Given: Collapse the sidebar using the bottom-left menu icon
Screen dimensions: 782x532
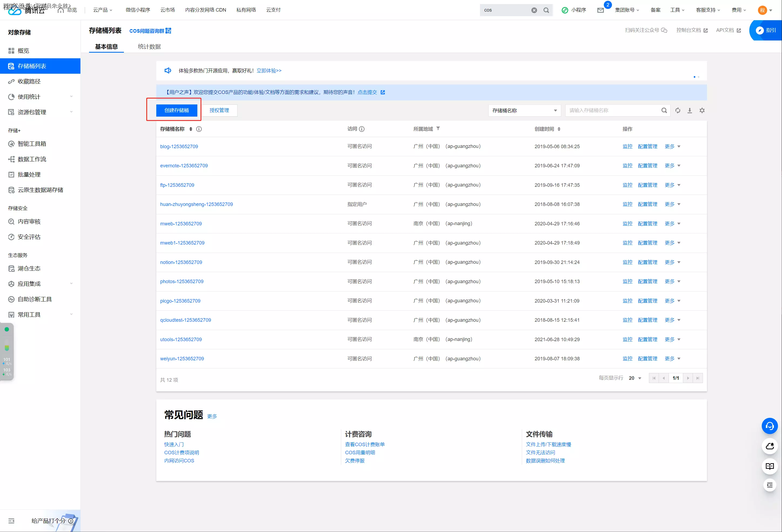Looking at the screenshot, I should pos(11,521).
